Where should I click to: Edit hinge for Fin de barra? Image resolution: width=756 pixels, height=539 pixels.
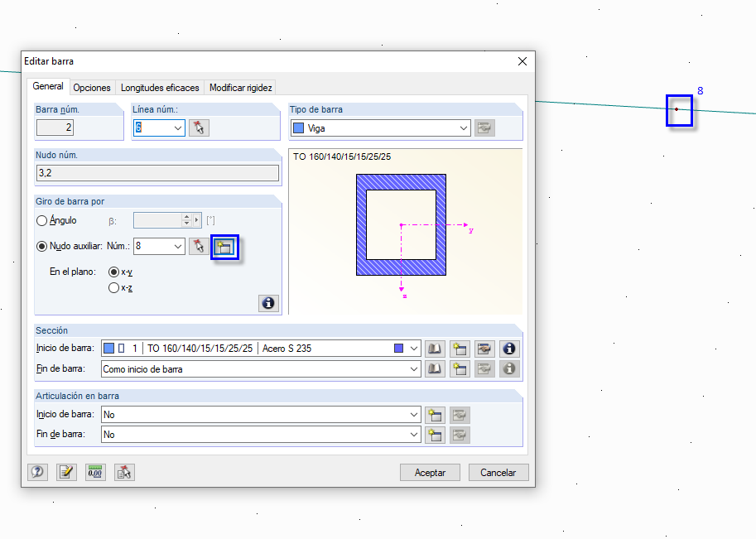pos(460,435)
